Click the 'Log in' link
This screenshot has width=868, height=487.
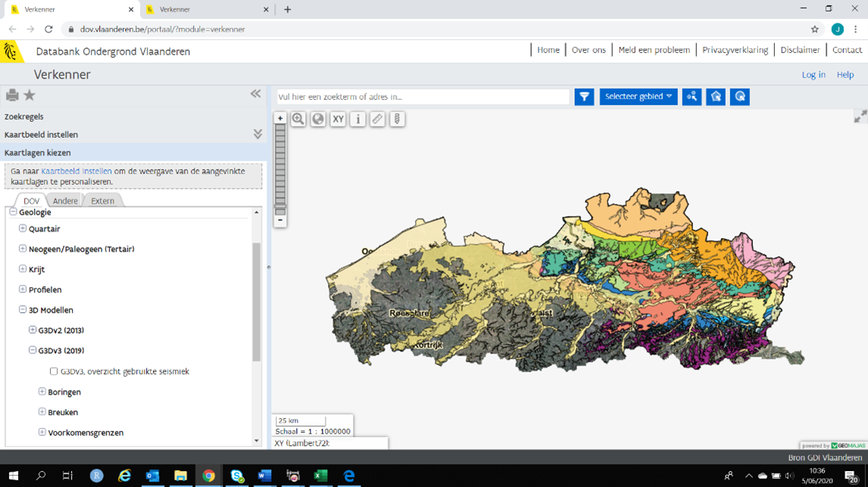click(813, 75)
